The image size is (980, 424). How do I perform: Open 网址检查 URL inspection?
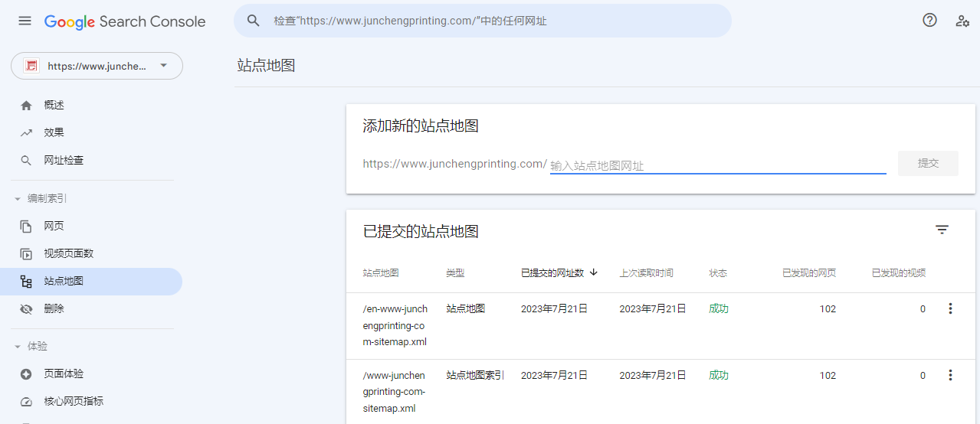point(63,161)
